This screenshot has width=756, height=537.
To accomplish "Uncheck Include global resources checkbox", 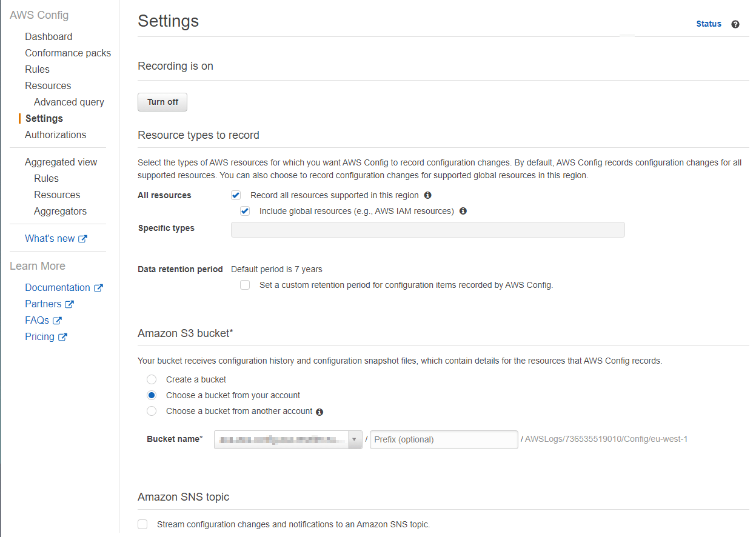I will click(x=245, y=211).
